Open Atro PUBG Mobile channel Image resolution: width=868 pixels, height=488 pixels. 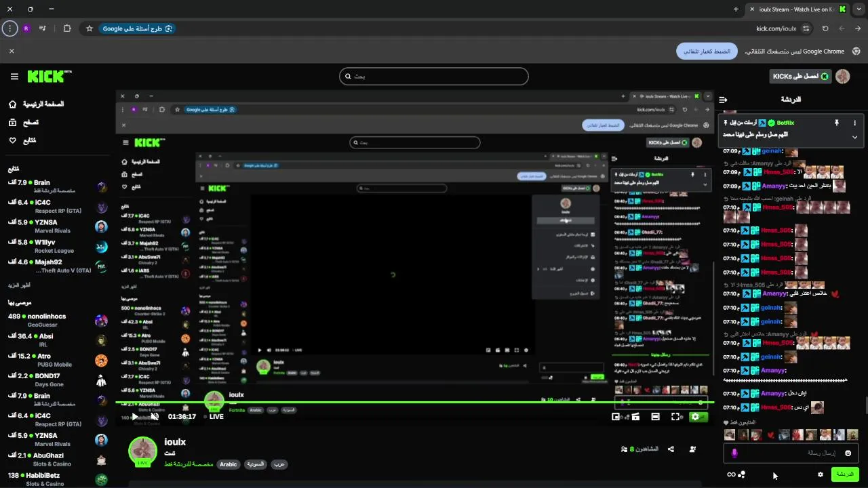[58, 360]
